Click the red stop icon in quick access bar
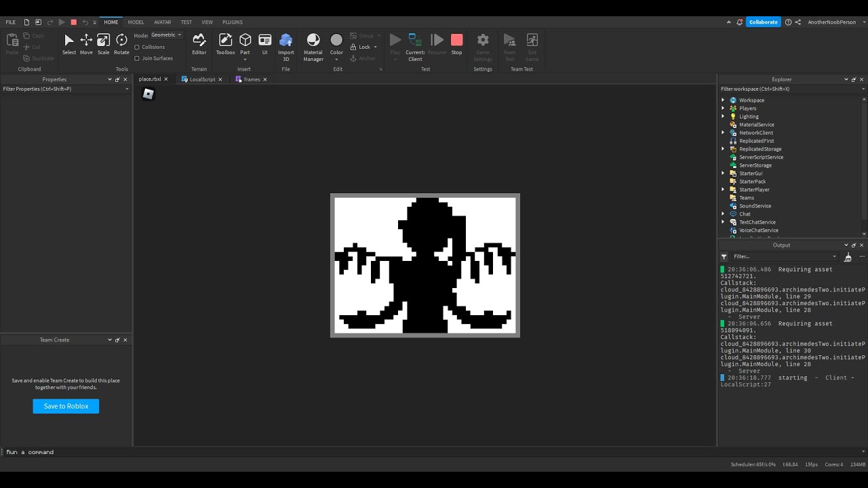 point(73,22)
